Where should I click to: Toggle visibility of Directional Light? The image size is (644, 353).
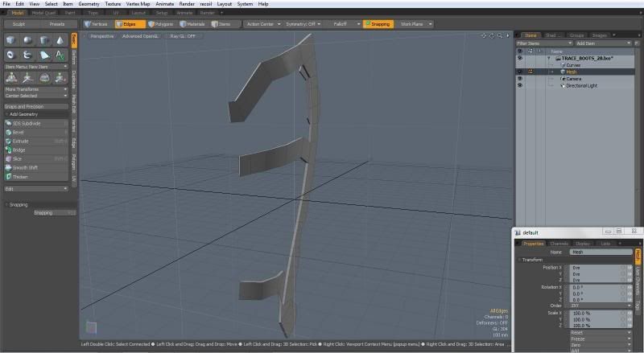point(519,85)
